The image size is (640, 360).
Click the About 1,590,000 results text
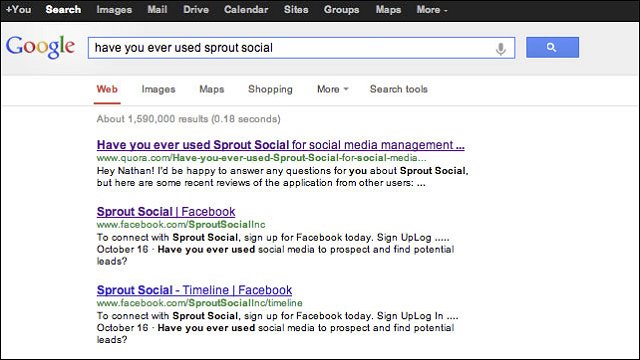tap(189, 119)
